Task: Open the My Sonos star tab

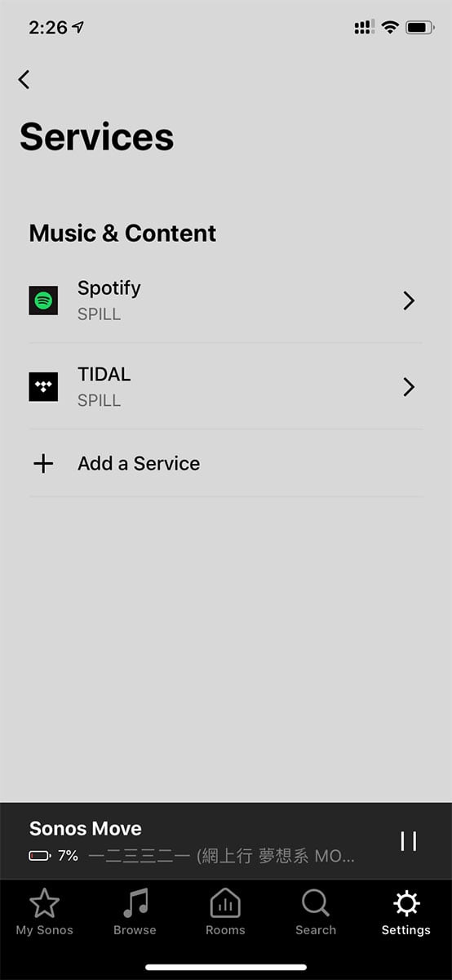Action: coord(44,912)
